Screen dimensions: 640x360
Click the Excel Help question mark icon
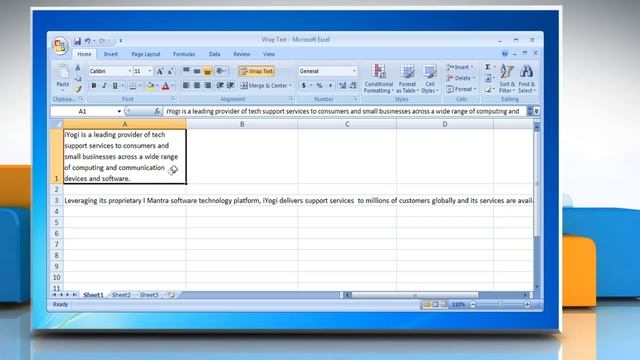coord(505,53)
